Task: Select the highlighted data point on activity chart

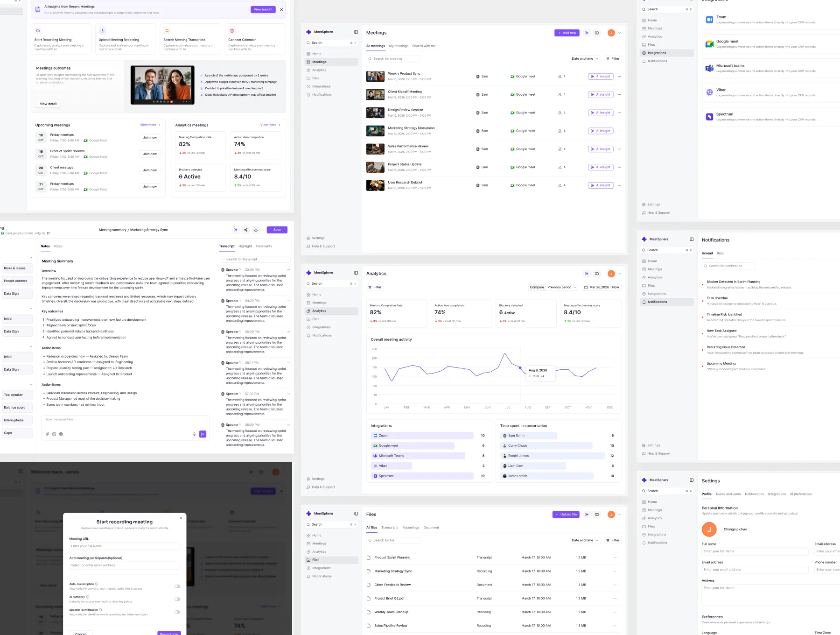Action: pos(520,368)
